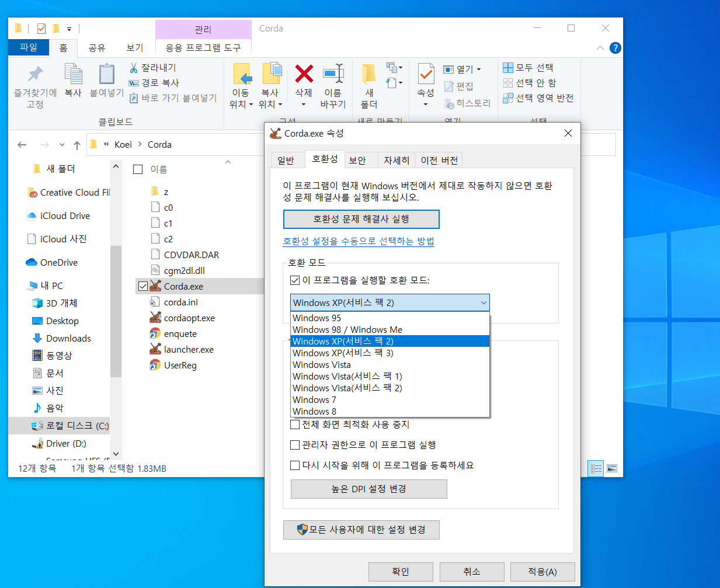Screen dimensions: 720x588
Task: Click 선택 안 함 in ribbon
Action: (530, 83)
